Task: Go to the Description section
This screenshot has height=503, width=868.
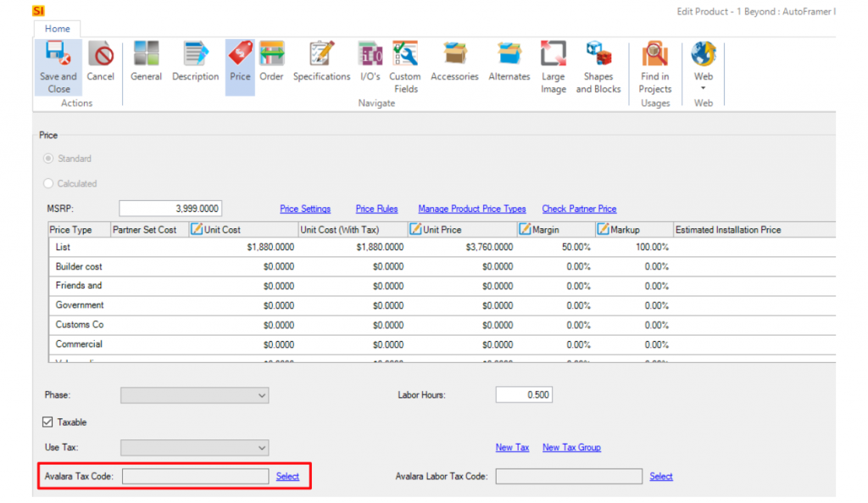Action: pos(196,61)
